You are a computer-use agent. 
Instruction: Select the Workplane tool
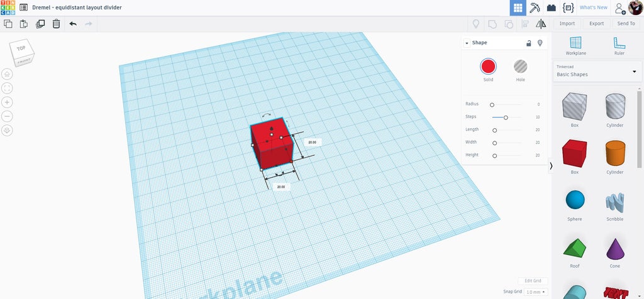click(x=576, y=45)
